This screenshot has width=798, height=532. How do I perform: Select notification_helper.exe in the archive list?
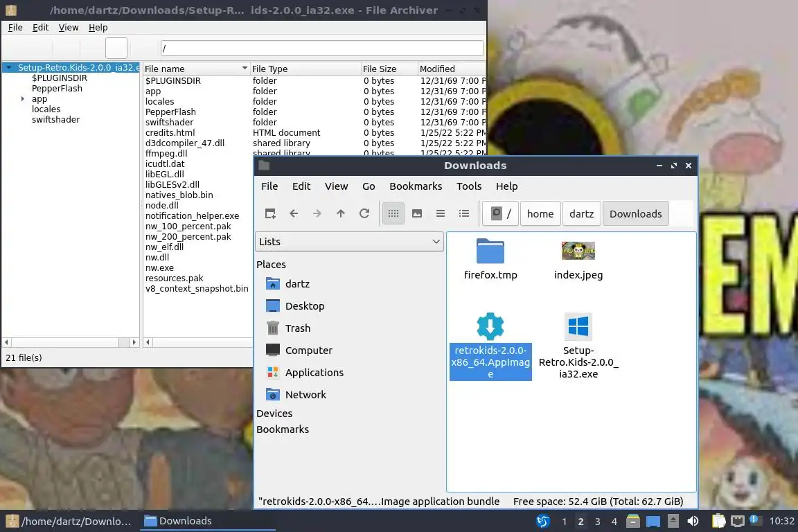(x=192, y=216)
